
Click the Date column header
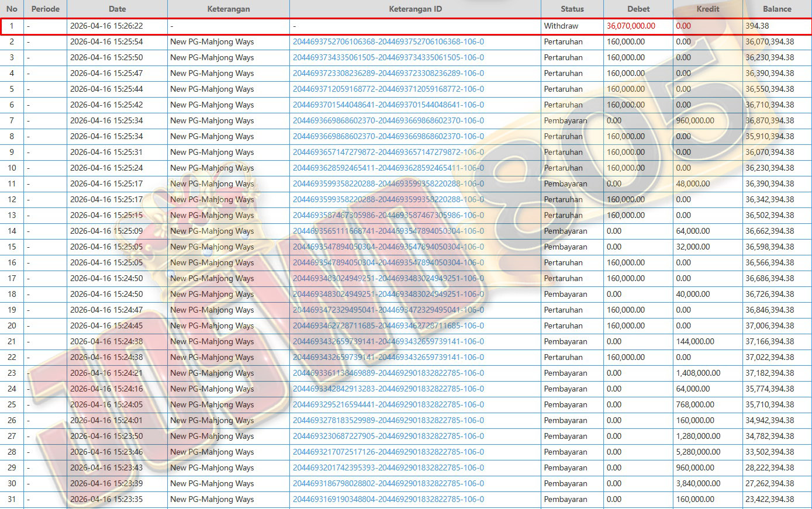117,9
